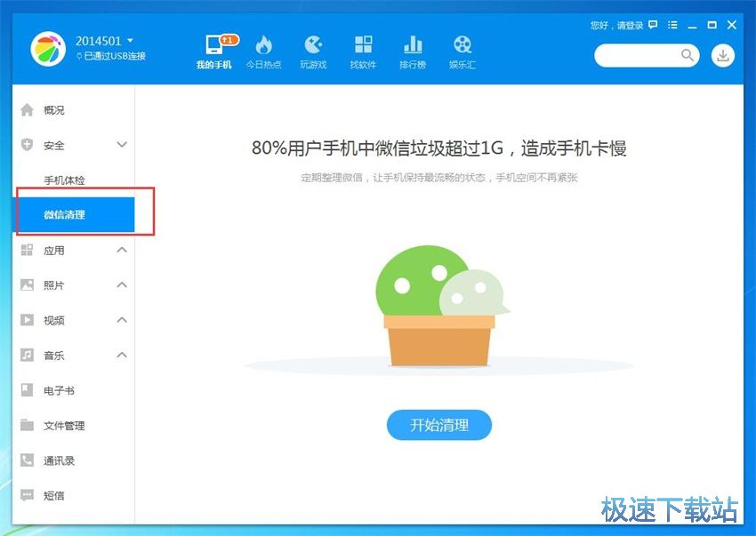Image resolution: width=756 pixels, height=536 pixels.
Task: Click the 音乐 note icon
Action: pyautogui.click(x=27, y=355)
